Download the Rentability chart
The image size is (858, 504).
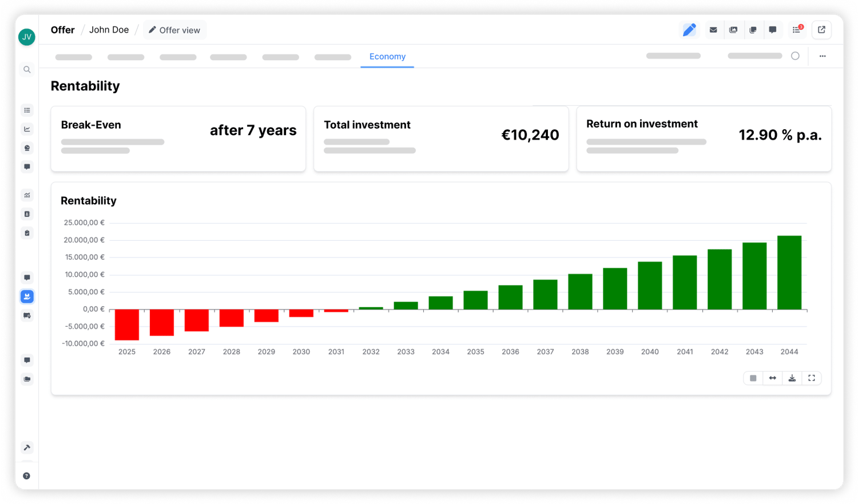click(792, 378)
